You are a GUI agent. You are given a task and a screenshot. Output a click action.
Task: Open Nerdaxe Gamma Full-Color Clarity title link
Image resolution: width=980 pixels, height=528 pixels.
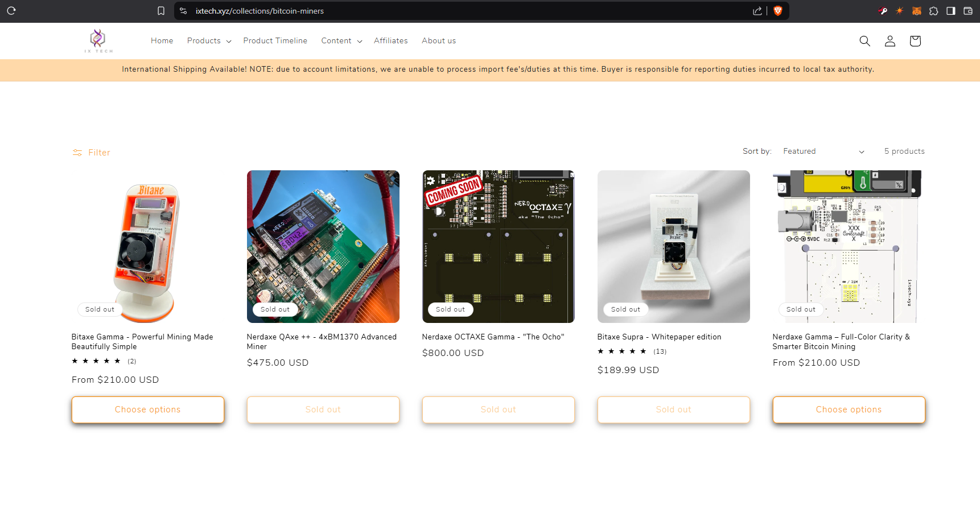point(841,342)
